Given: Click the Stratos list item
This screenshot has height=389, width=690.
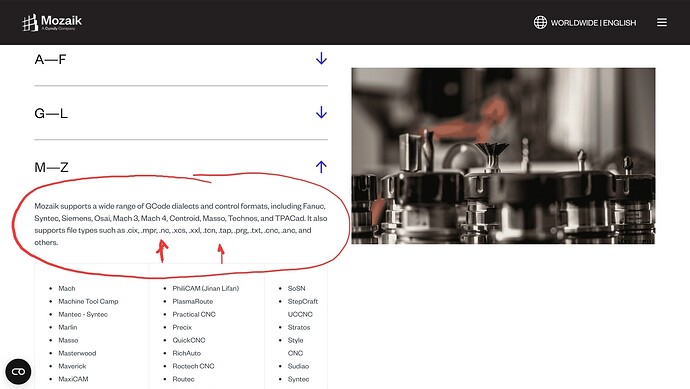Looking at the screenshot, I should click(299, 327).
